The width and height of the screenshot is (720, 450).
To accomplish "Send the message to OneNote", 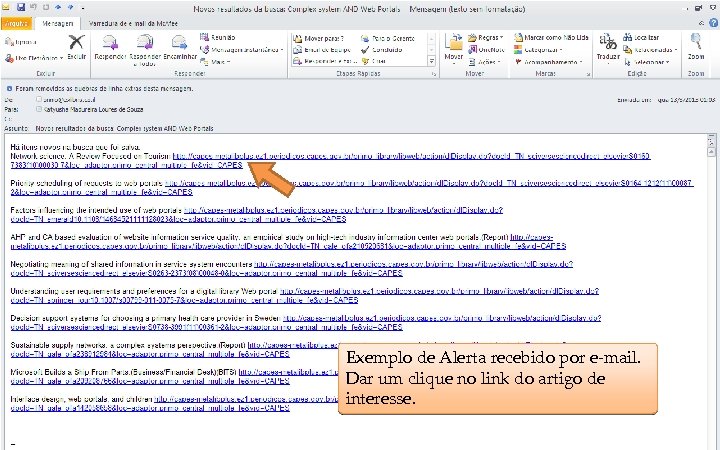I will 487,50.
